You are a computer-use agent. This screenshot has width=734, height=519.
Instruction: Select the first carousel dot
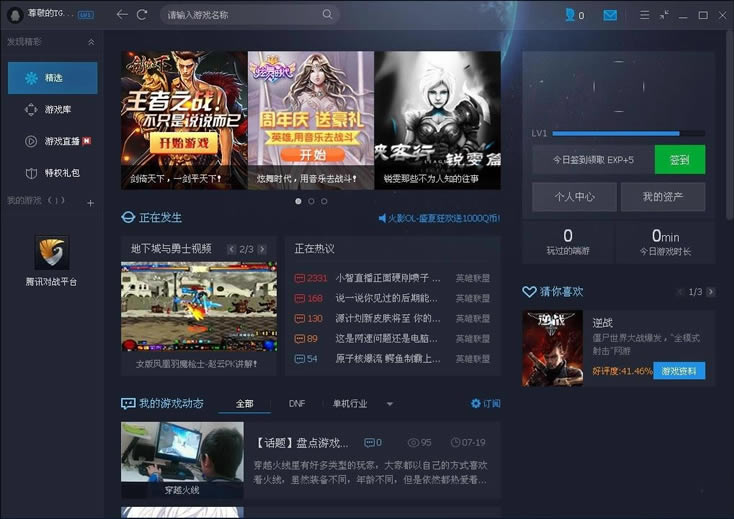[298, 201]
